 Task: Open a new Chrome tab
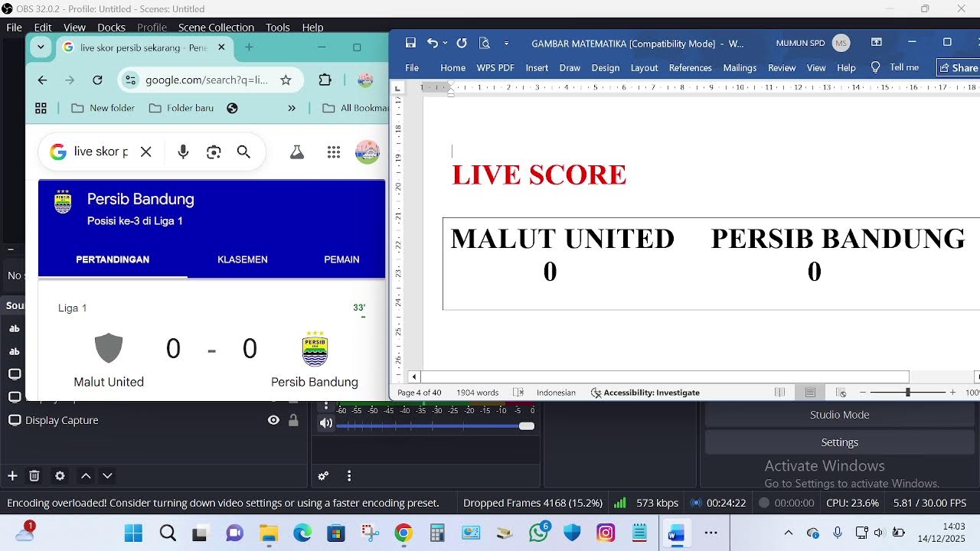click(249, 47)
